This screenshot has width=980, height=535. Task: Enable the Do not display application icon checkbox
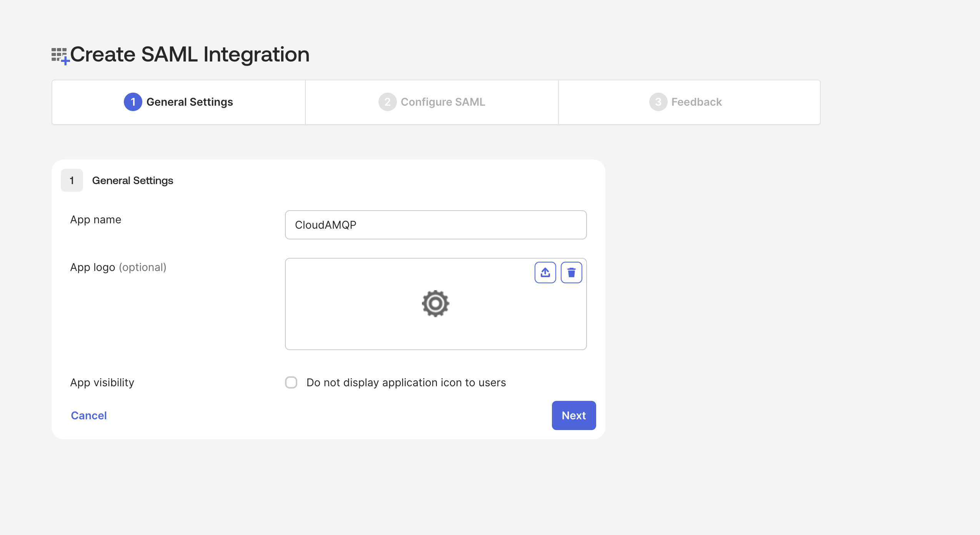point(291,382)
